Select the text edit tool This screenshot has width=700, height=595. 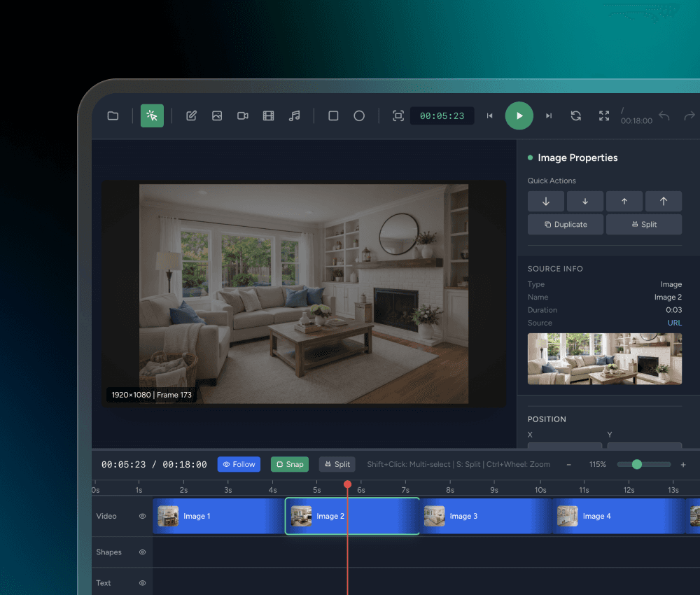(192, 116)
